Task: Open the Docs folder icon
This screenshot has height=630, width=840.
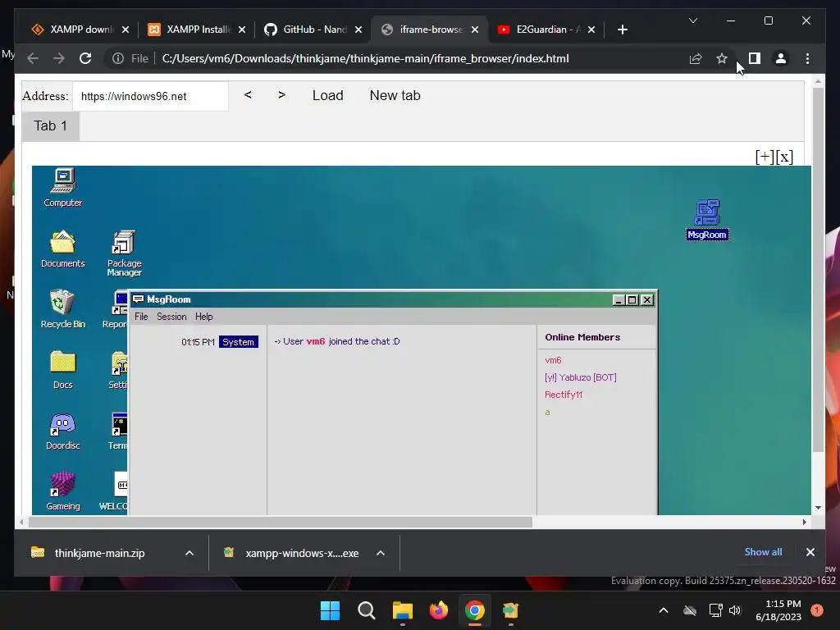Action: coord(63,370)
